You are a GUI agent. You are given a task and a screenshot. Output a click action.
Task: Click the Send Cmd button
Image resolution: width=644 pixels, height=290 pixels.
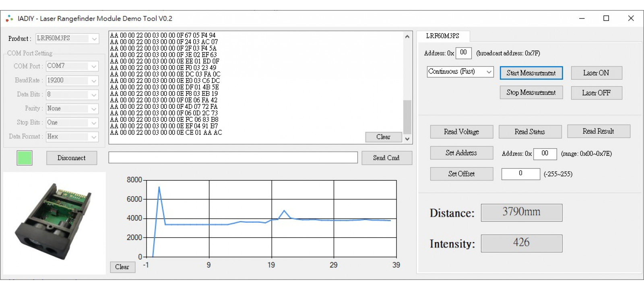coord(386,158)
